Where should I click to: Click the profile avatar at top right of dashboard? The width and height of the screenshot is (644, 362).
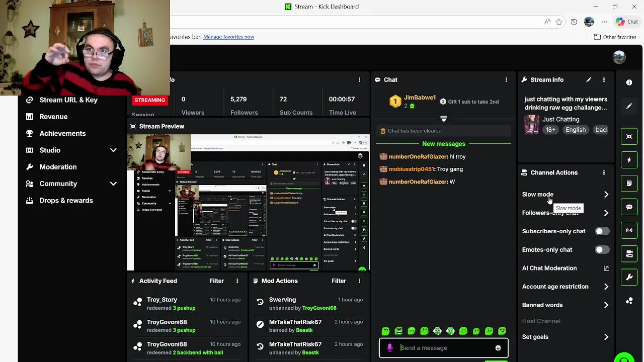[619, 57]
